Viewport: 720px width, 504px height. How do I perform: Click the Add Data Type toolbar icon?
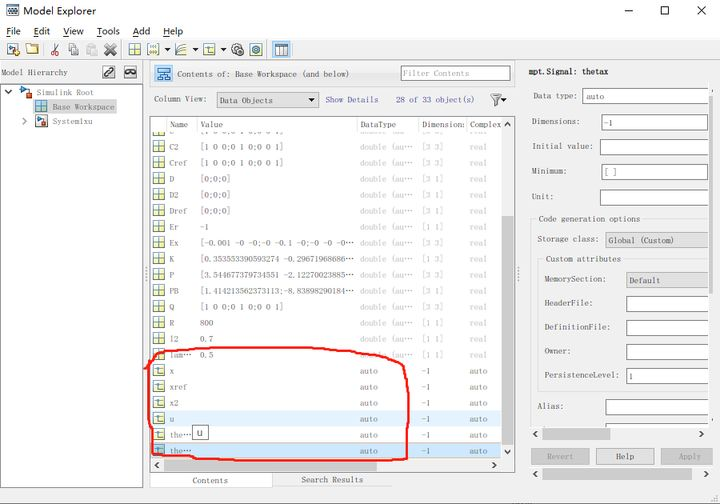(x=209, y=50)
